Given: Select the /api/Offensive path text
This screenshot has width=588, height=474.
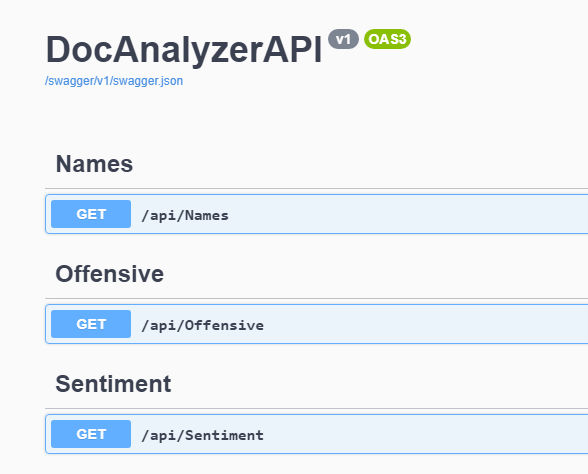Looking at the screenshot, I should tap(202, 326).
